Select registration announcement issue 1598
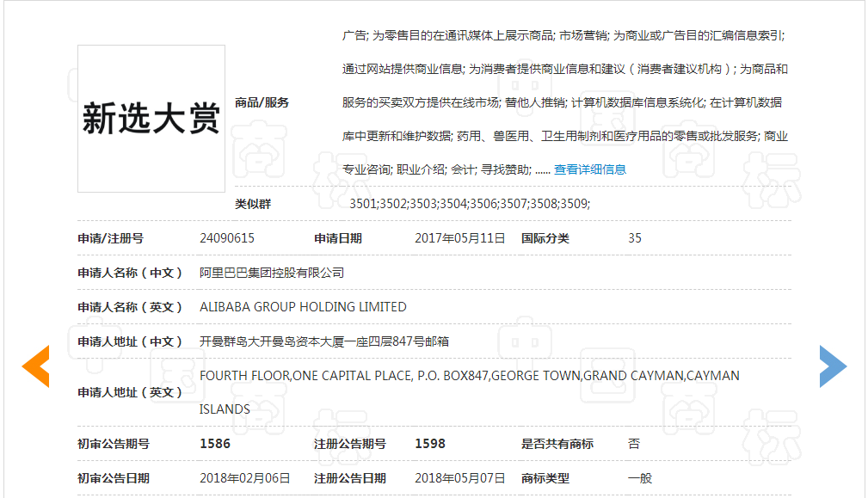 430,444
